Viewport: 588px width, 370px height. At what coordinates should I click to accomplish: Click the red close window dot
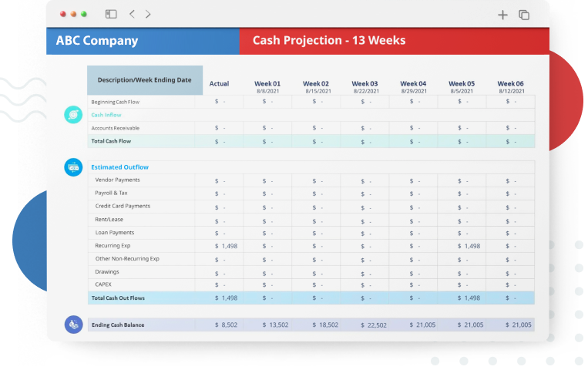63,14
